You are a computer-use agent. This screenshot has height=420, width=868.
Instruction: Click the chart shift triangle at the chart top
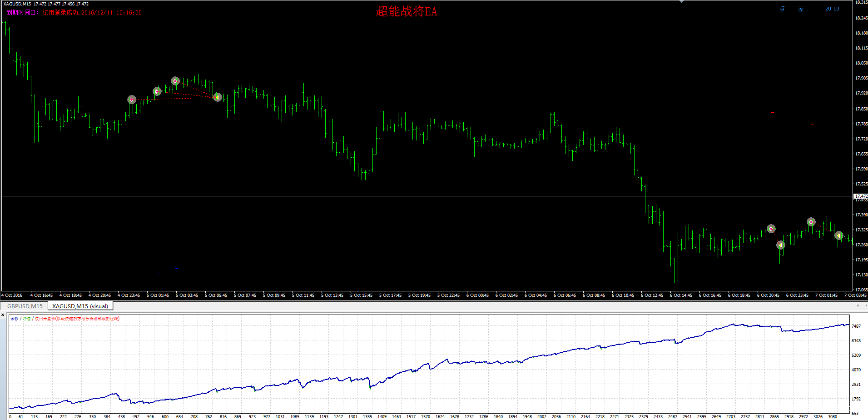tap(681, 1)
